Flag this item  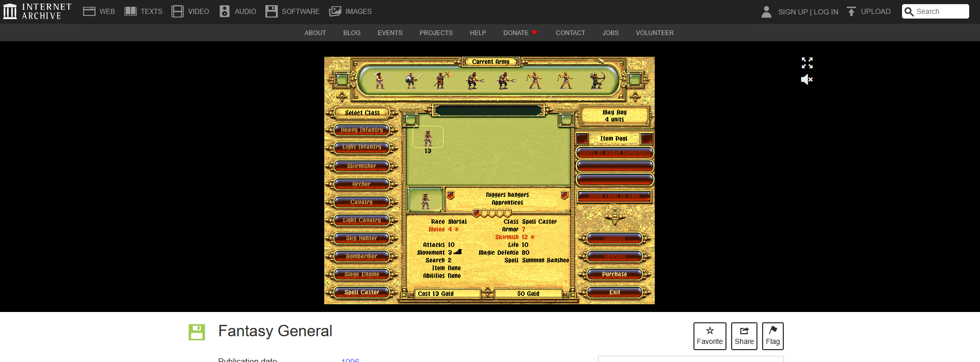(773, 336)
